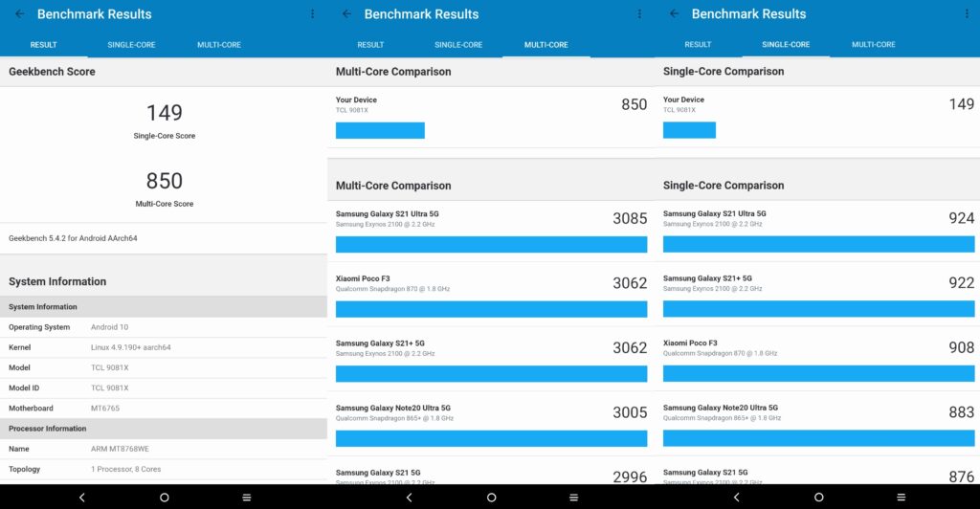Open three-dot menu on Multi-Core Comparison screen
The width and height of the screenshot is (980, 509).
coord(639,14)
